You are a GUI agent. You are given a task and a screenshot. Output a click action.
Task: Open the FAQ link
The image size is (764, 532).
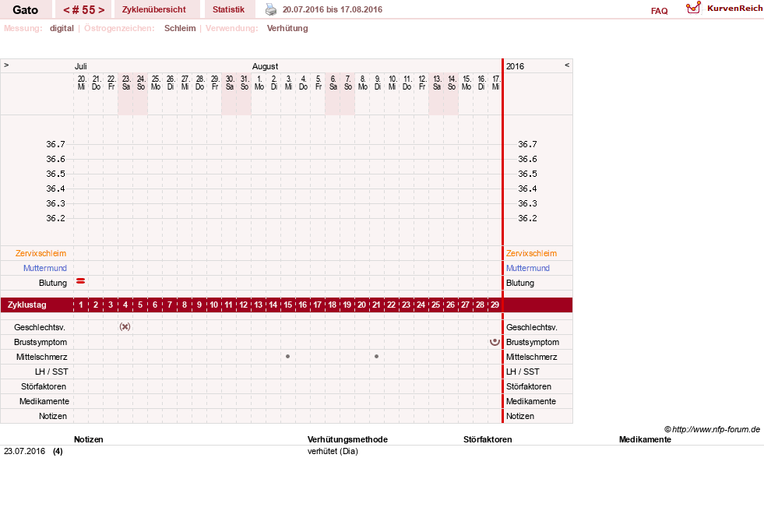tap(659, 11)
